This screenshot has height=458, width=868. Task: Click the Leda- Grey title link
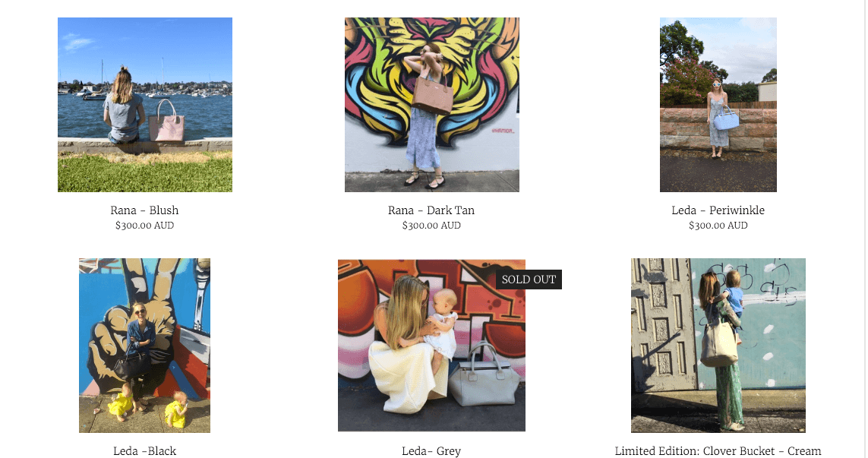click(x=431, y=451)
